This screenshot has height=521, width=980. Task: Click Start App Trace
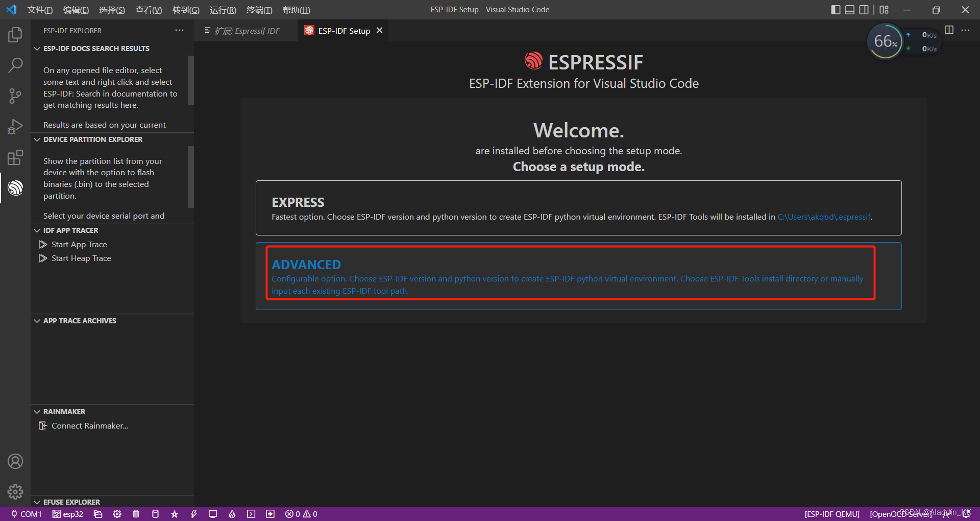click(79, 245)
